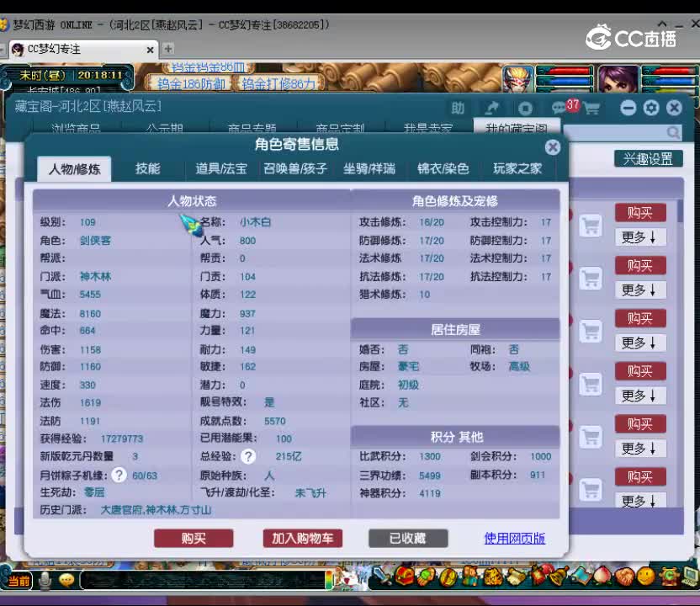Click the yellow chat bubble icon
This screenshot has width=700, height=606.
coord(66,580)
